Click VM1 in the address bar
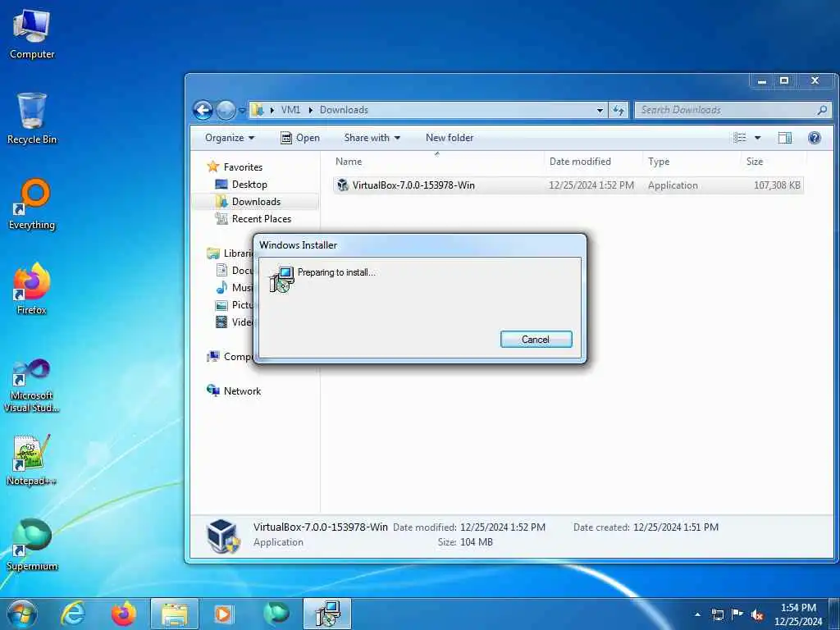 pyautogui.click(x=290, y=110)
